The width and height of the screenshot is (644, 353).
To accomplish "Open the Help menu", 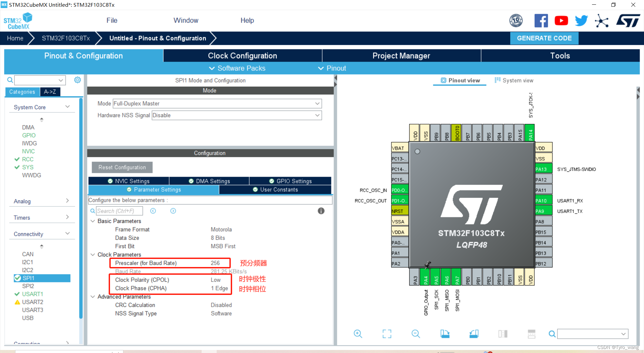I will coord(247,20).
